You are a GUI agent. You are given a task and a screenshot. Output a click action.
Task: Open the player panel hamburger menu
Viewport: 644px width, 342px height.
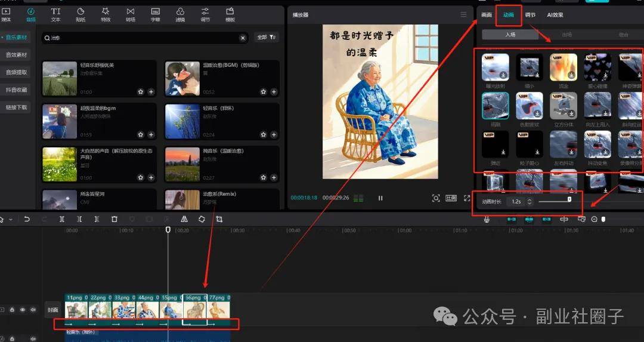pyautogui.click(x=463, y=14)
